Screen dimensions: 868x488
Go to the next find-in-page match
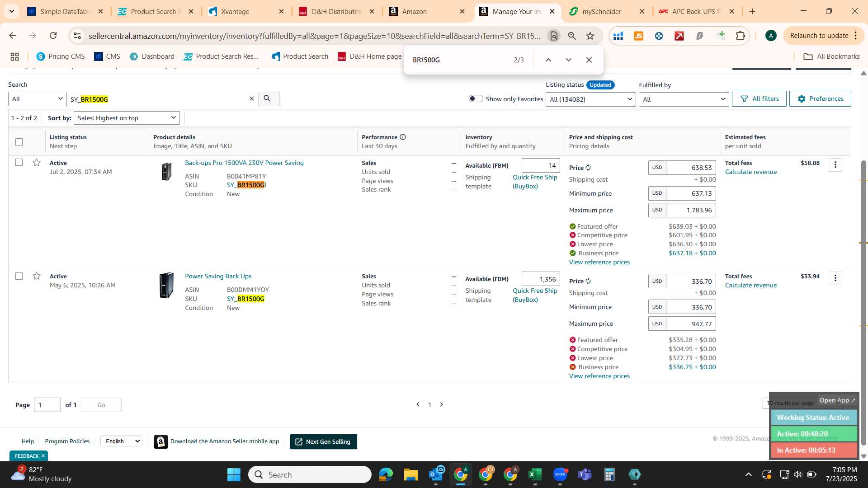coord(568,60)
